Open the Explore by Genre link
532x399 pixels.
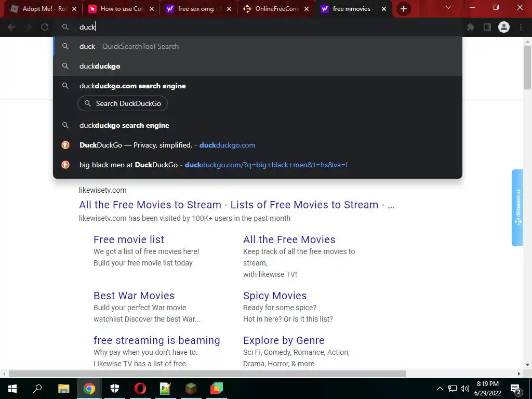pyautogui.click(x=284, y=340)
